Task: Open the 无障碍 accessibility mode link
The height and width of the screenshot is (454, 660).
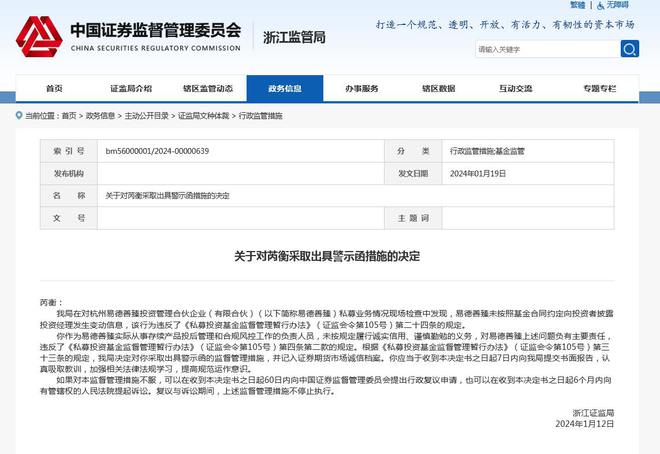Action: click(x=617, y=5)
